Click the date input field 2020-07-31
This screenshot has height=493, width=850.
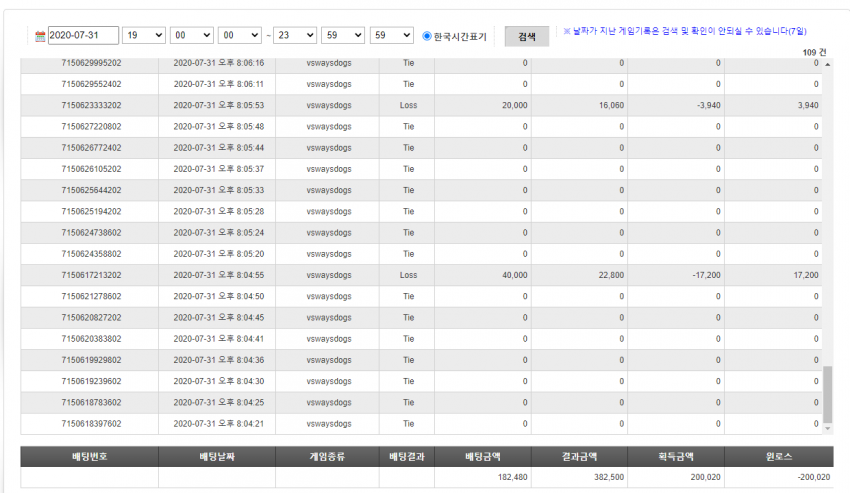coord(83,35)
